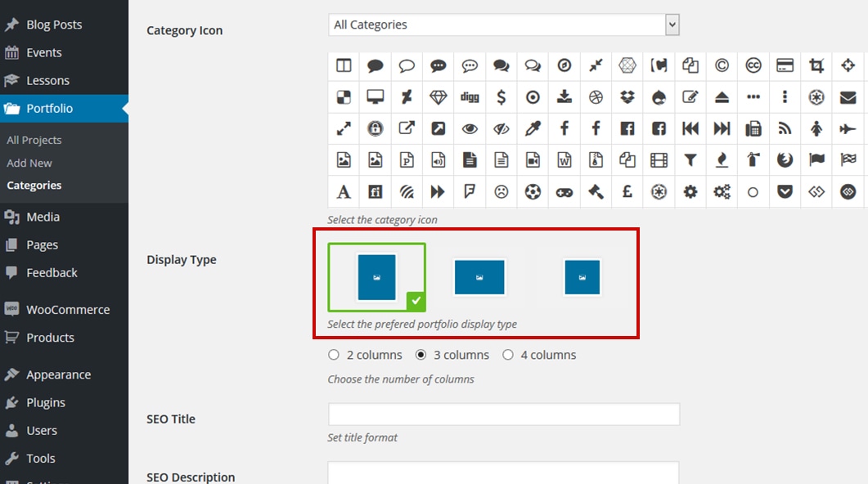Open the All Projects link
This screenshot has height=484, width=868.
point(34,140)
